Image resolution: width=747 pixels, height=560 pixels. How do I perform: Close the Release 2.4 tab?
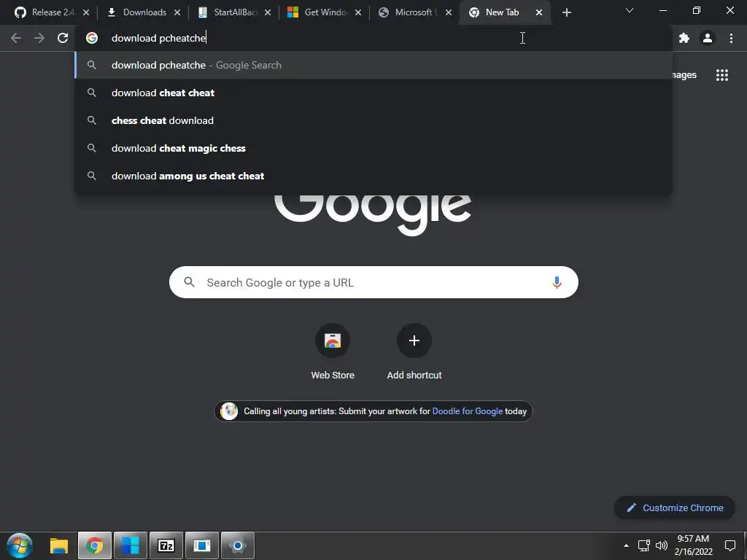[x=86, y=12]
